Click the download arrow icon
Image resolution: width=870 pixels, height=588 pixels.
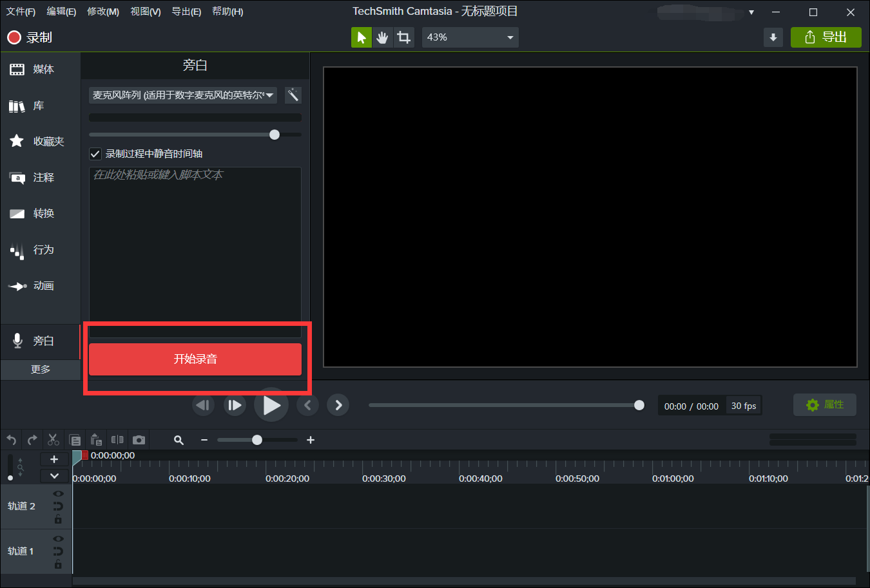773,37
